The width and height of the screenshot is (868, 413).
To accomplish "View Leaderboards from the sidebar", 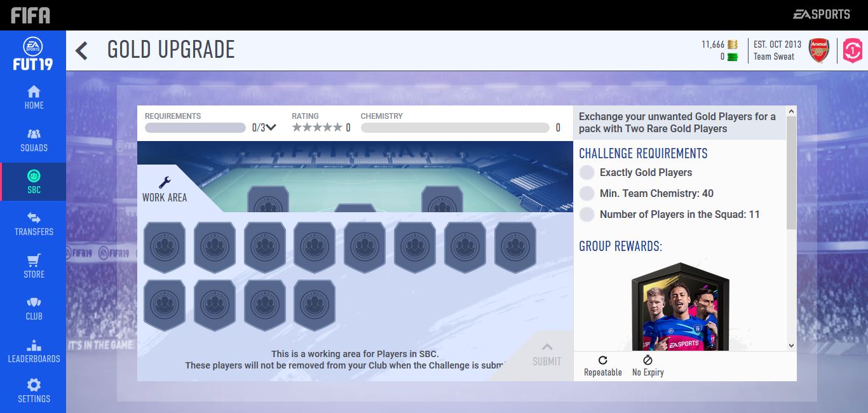I will [x=34, y=351].
